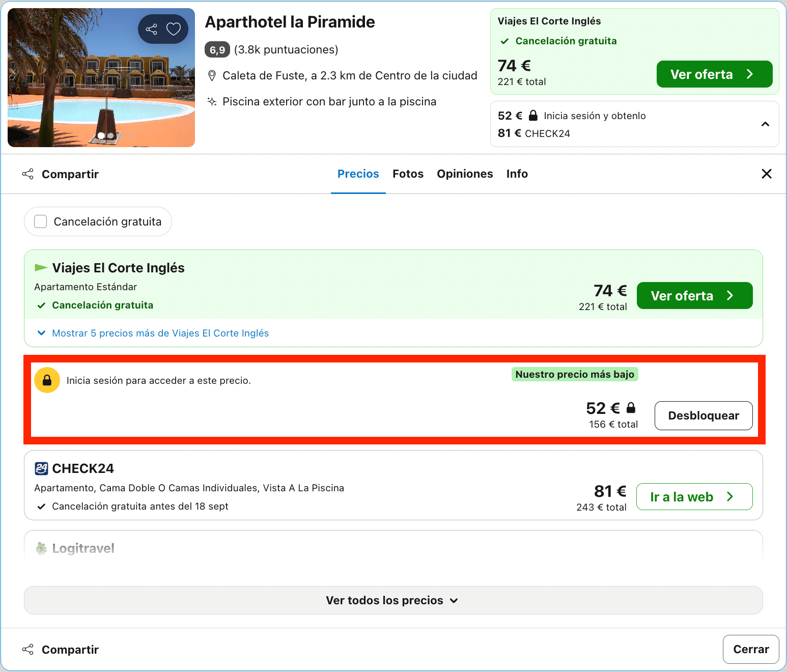Click the top Compartir share icon

tap(28, 174)
